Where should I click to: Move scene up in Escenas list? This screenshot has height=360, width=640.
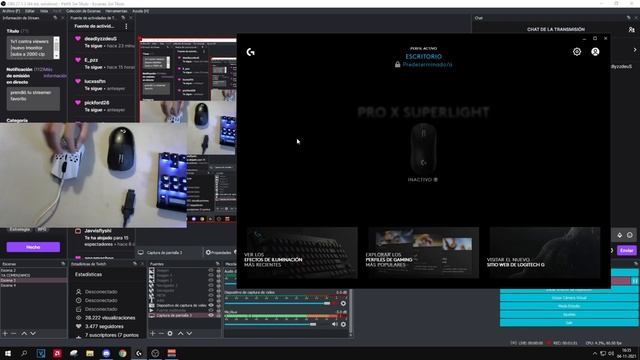tap(24, 333)
